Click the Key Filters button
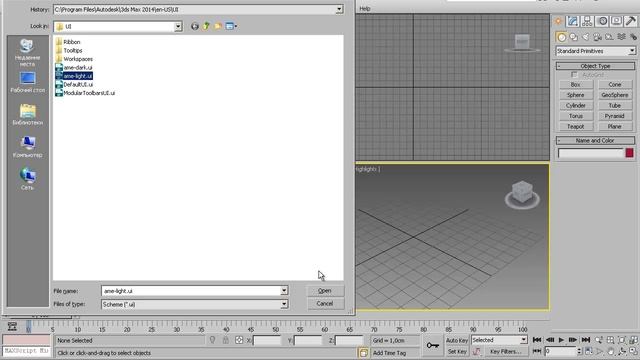 tap(505, 351)
